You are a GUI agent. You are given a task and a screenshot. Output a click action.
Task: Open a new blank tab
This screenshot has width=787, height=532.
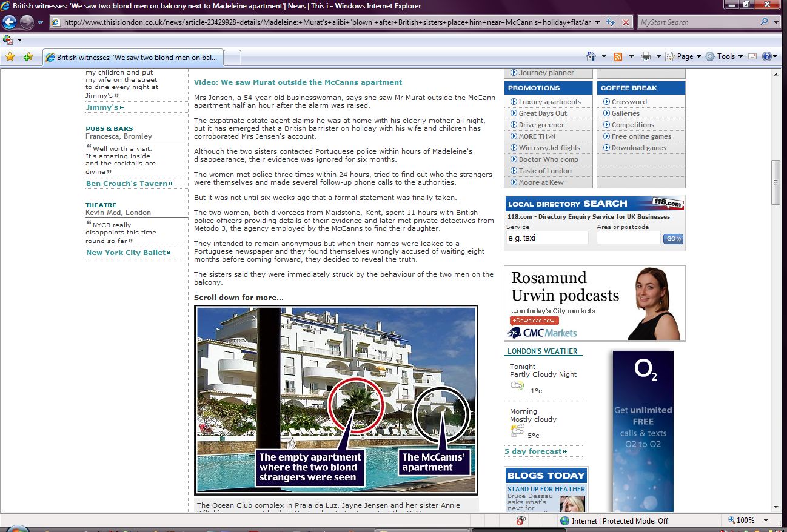(x=233, y=58)
